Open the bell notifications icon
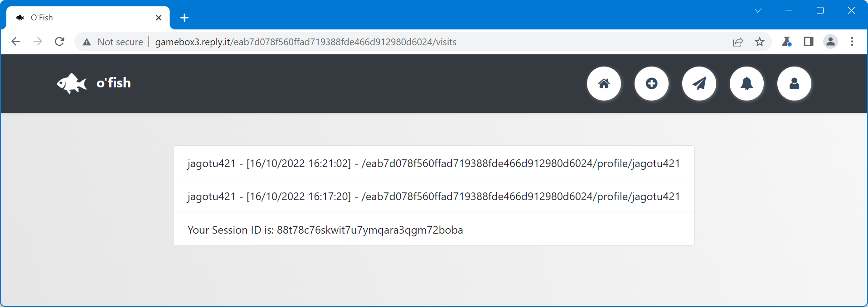Screen dimensions: 868x307 coord(747,83)
